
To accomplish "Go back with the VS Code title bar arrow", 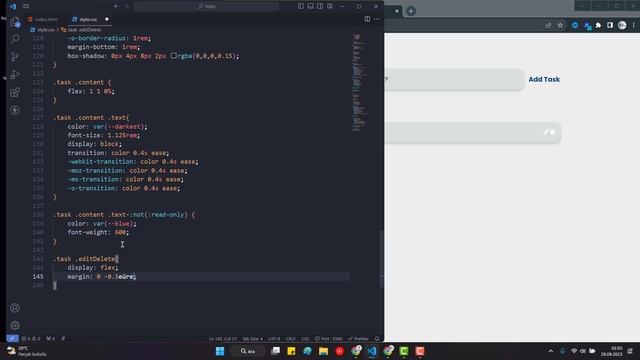I will [116, 6].
